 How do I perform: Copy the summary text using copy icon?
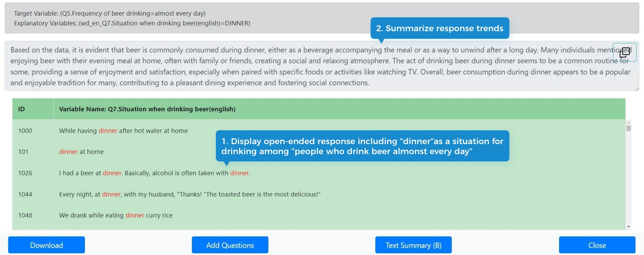coord(625,52)
